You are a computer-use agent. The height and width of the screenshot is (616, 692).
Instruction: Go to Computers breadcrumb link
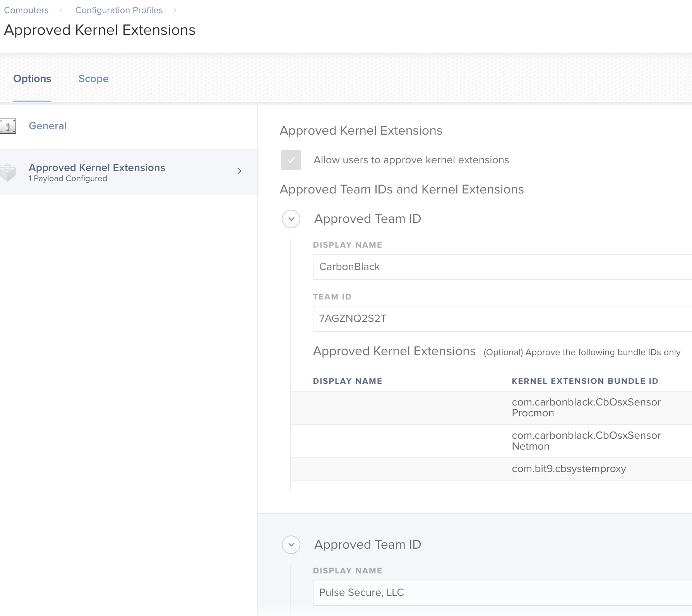(26, 10)
